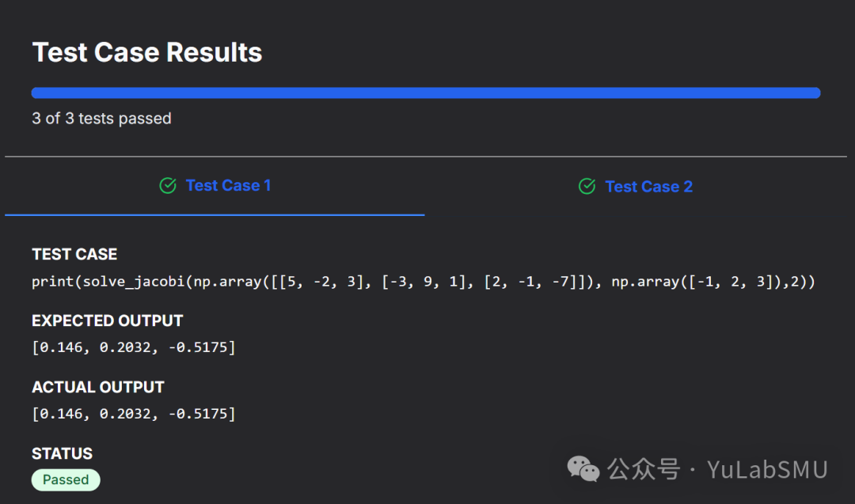
Task: Switch to the Test Case 1 tab
Action: pyautogui.click(x=228, y=186)
